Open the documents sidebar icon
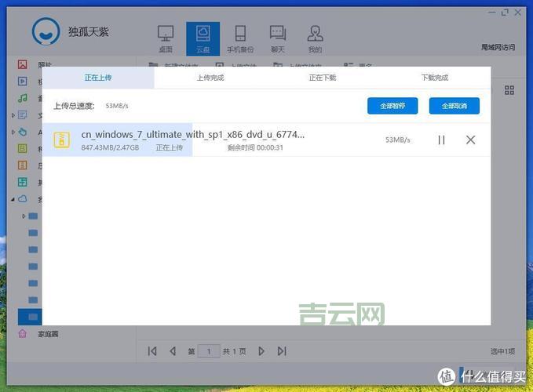533x392 pixels. [23, 114]
